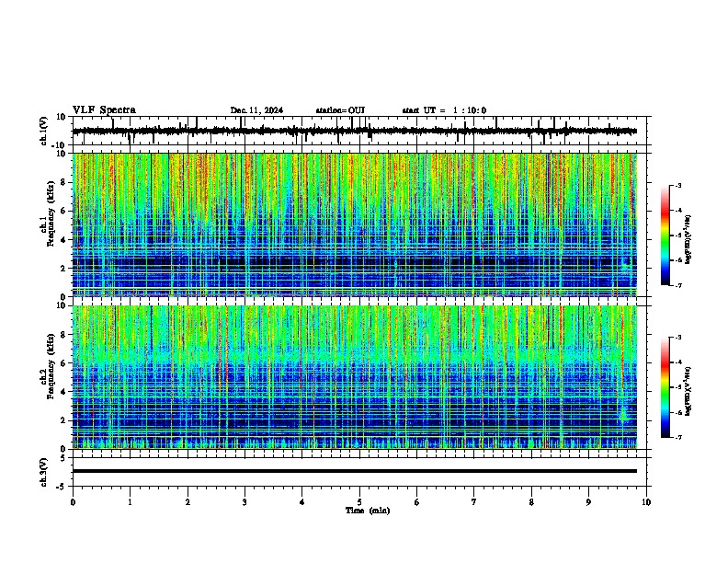Click the ch.2 spectrogram color scale bar

point(665,387)
